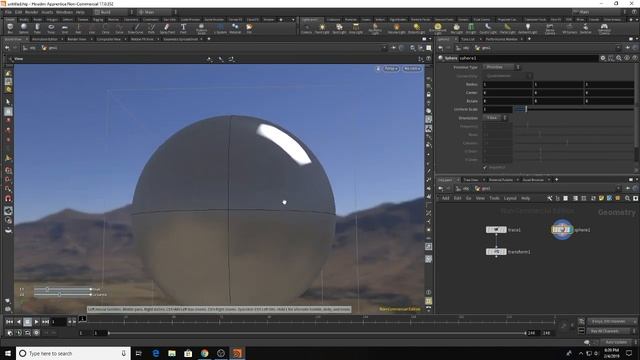This screenshot has width=640, height=360.
Task: Click the play forward button
Action: 36,322
